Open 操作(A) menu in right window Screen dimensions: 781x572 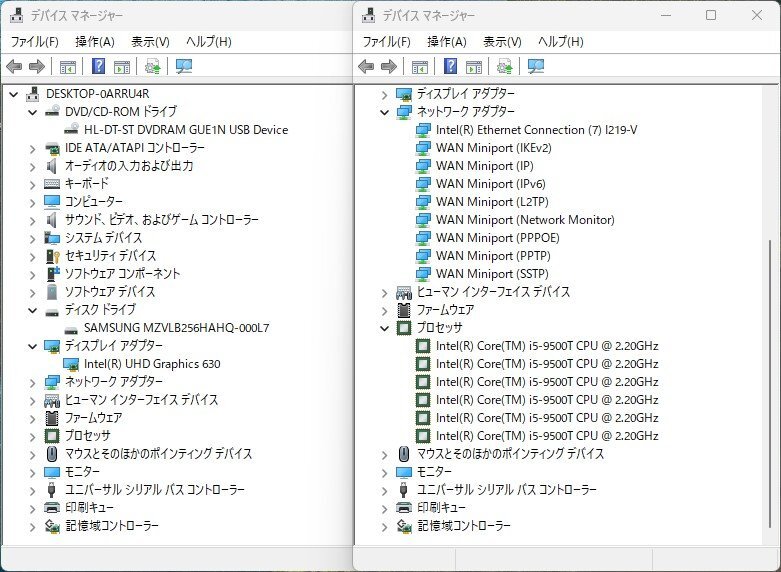447,41
